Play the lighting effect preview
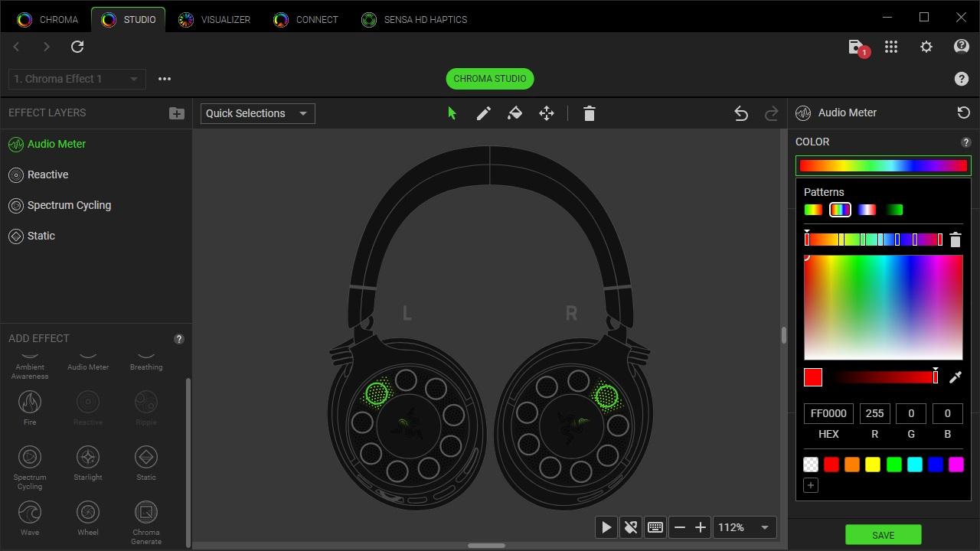Image resolution: width=980 pixels, height=551 pixels. coord(606,527)
